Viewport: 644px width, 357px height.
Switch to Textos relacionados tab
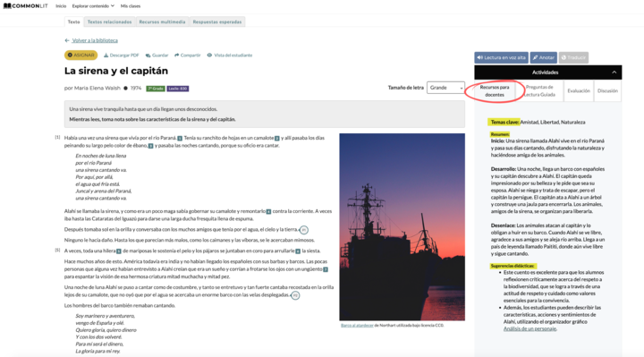[110, 21]
